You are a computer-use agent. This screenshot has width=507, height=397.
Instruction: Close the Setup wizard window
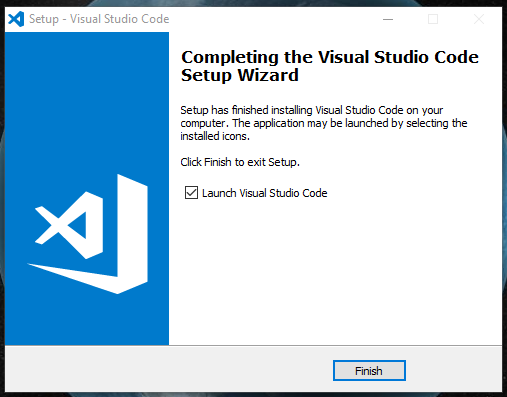pyautogui.click(x=479, y=19)
